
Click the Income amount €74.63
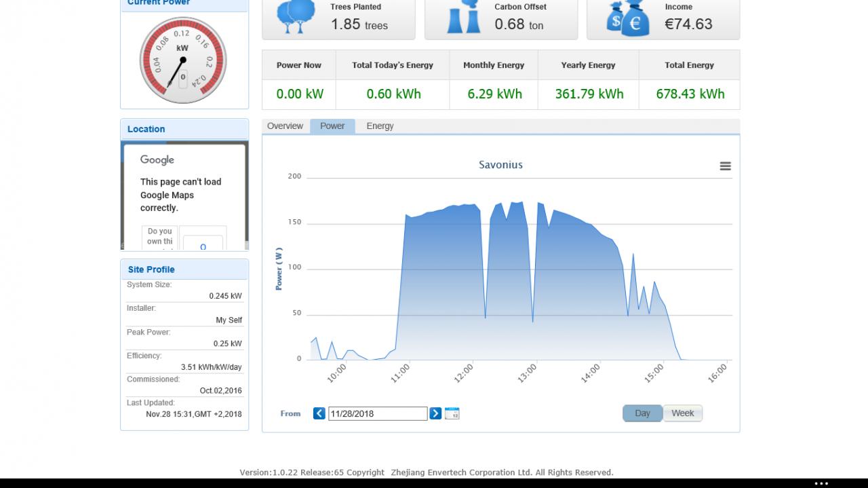688,24
